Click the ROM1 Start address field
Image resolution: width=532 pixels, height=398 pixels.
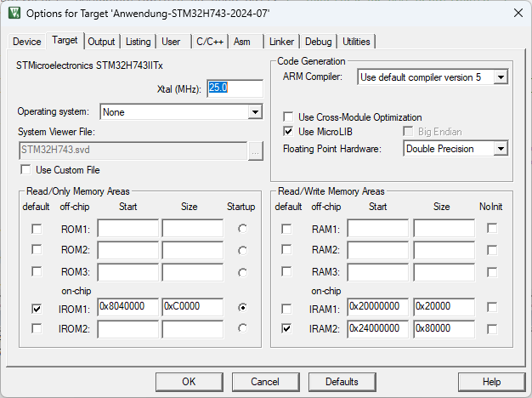tap(128, 228)
